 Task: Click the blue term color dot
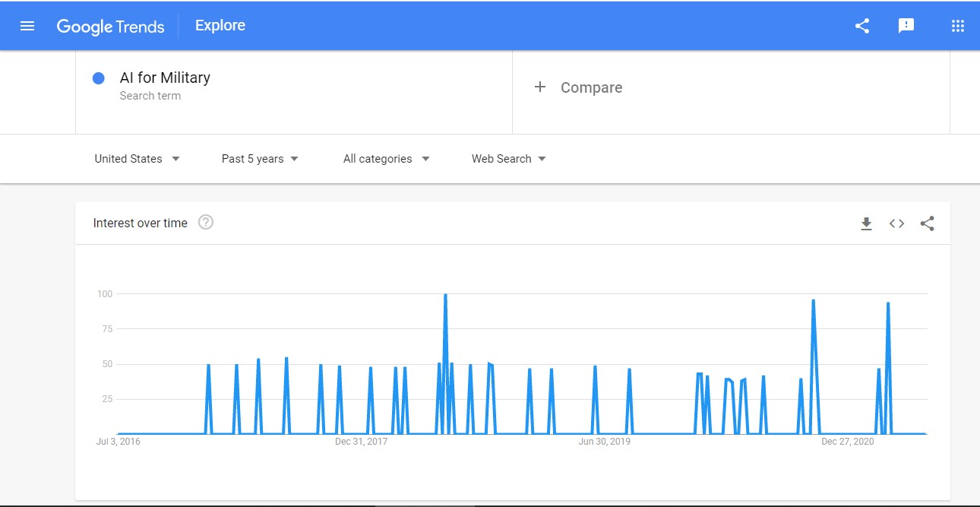click(98, 78)
